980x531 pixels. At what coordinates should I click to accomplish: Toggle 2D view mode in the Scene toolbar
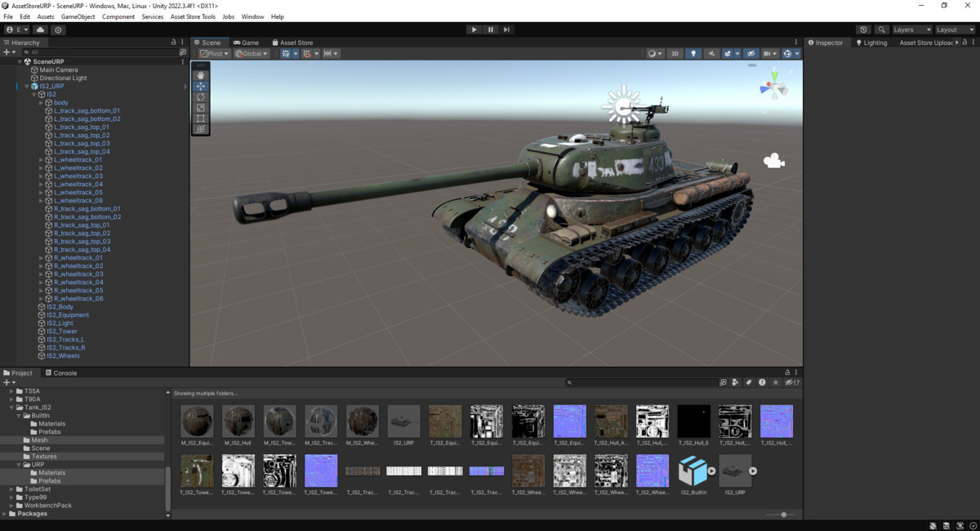[675, 53]
